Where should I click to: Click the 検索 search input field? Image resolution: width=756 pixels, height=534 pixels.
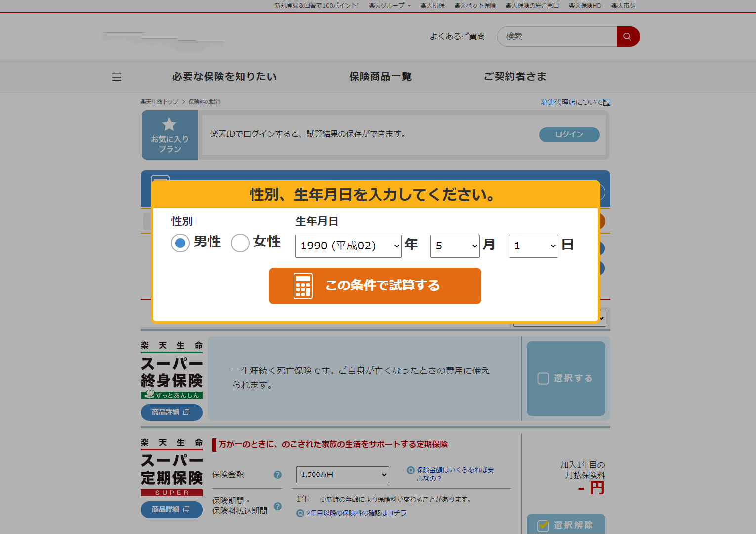click(x=557, y=37)
